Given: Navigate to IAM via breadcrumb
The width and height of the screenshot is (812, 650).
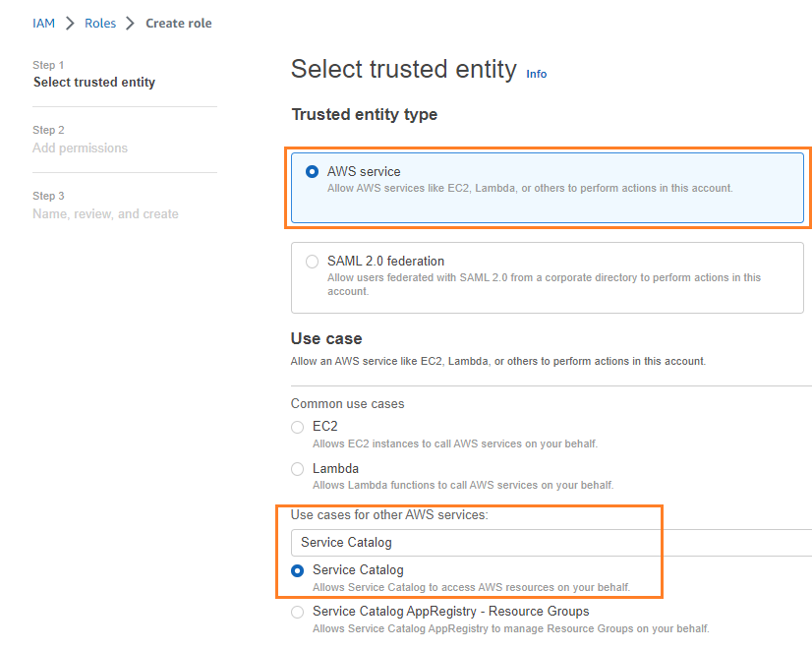Looking at the screenshot, I should pos(43,23).
